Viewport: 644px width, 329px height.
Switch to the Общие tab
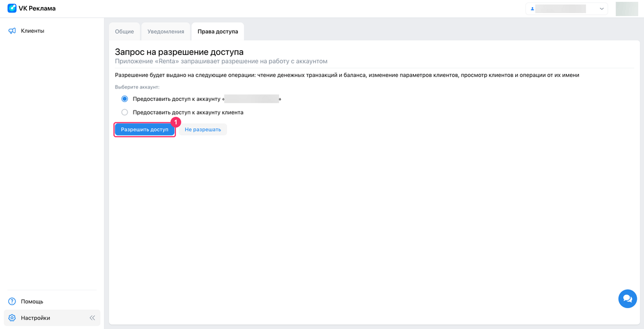[x=125, y=32]
